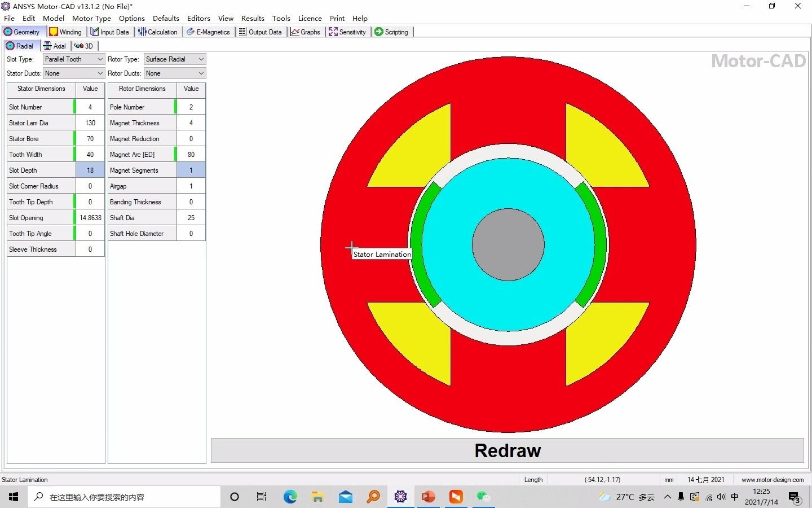The height and width of the screenshot is (508, 812).
Task: Open WeChat from the taskbar
Action: [483, 497]
